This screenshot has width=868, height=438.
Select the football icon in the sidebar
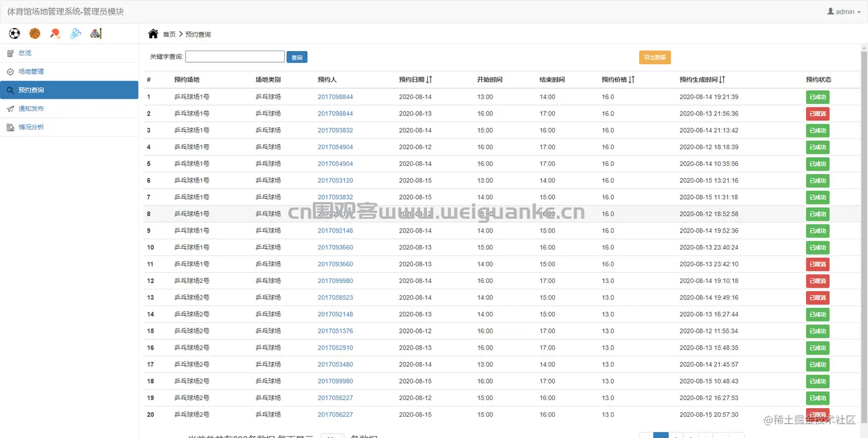14,34
